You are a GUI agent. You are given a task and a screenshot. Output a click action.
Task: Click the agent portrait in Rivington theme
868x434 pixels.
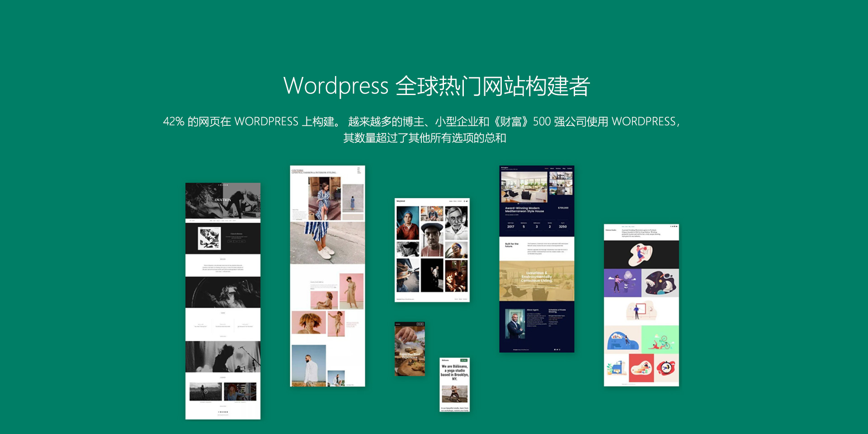click(x=514, y=324)
